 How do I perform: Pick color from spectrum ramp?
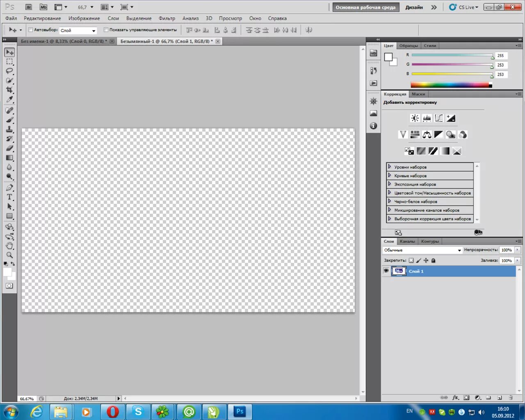[x=451, y=85]
